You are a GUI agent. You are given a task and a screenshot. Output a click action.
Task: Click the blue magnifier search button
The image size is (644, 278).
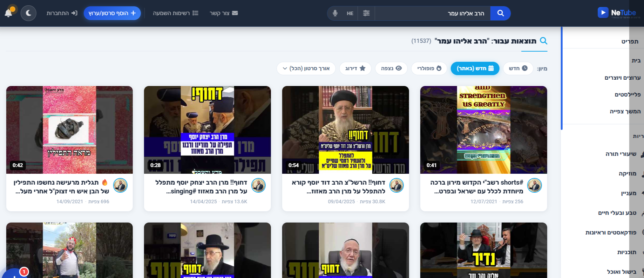click(x=501, y=13)
